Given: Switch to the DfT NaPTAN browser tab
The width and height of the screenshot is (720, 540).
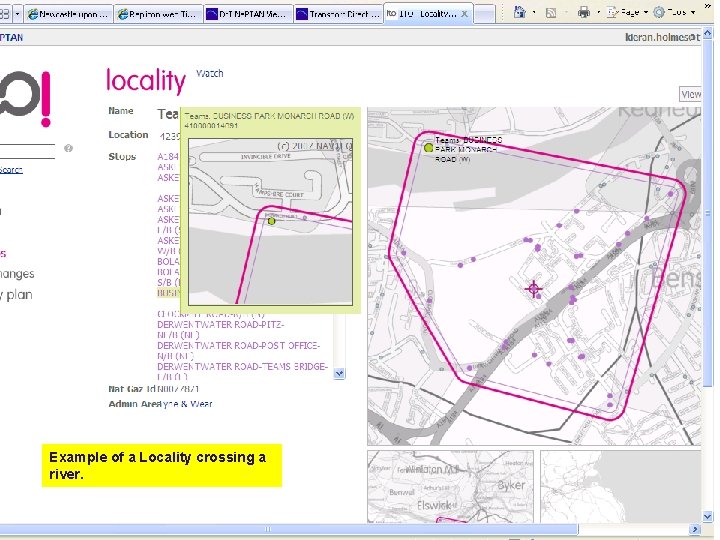Looking at the screenshot, I should (x=248, y=14).
